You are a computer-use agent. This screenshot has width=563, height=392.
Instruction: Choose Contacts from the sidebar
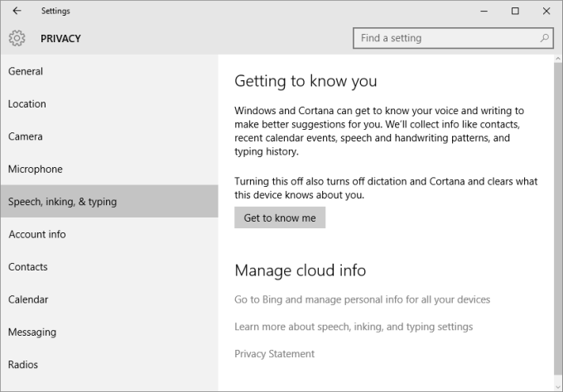[x=28, y=267]
